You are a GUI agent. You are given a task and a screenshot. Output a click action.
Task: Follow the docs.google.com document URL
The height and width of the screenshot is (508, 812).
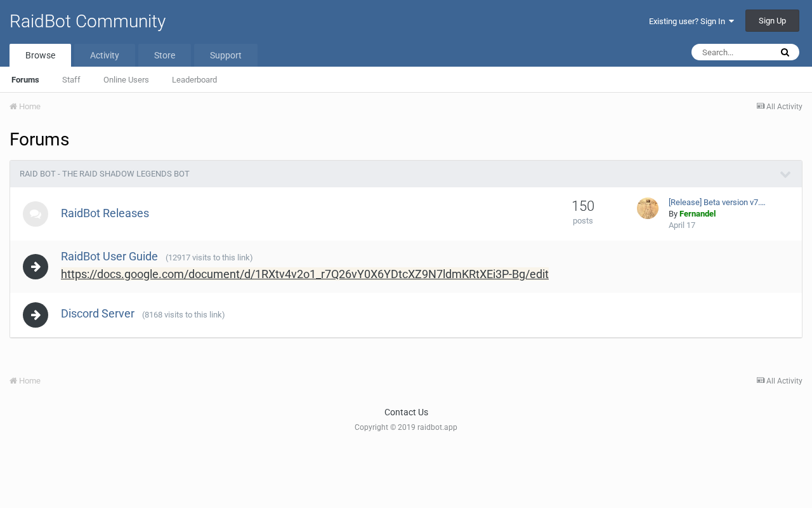tap(304, 274)
